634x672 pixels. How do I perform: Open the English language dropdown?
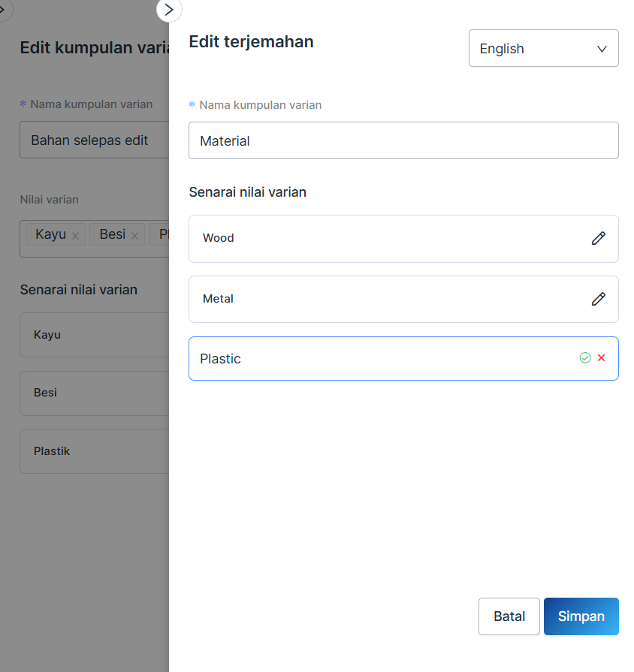543,48
